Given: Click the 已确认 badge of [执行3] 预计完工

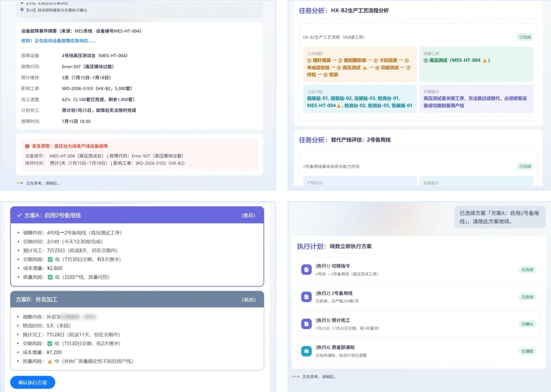Looking at the screenshot, I should point(527,324).
